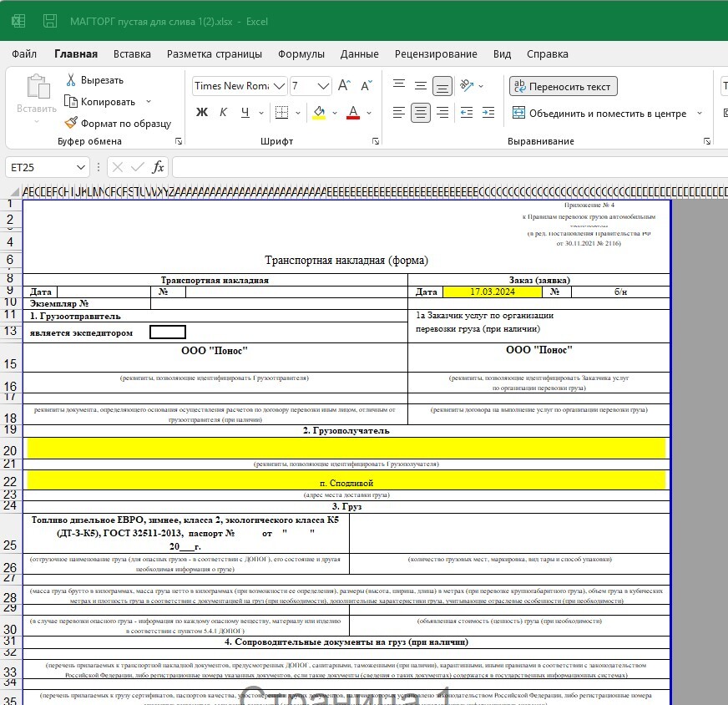Switch to Вставка tab
The image size is (728, 705).
(x=132, y=53)
